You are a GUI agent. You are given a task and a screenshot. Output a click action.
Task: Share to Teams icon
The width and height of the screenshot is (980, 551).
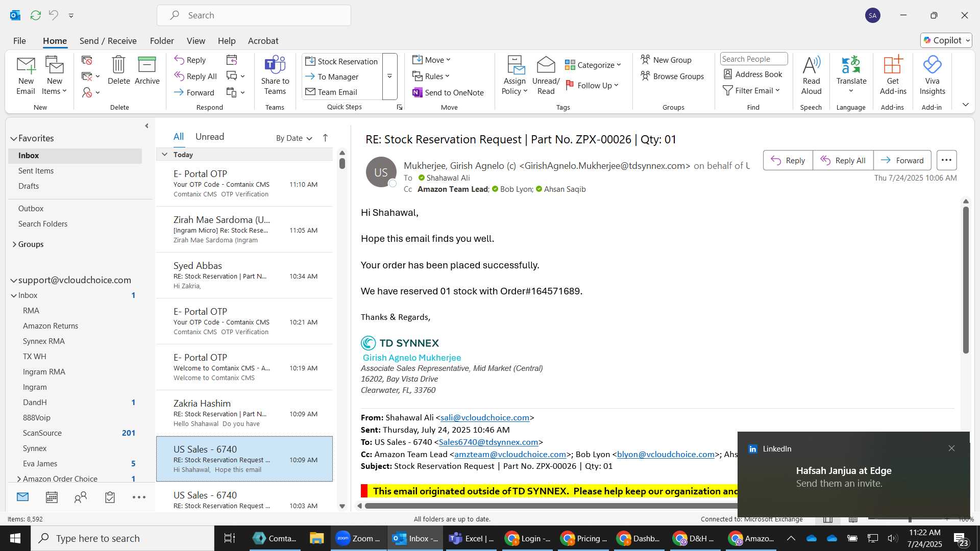pyautogui.click(x=275, y=75)
